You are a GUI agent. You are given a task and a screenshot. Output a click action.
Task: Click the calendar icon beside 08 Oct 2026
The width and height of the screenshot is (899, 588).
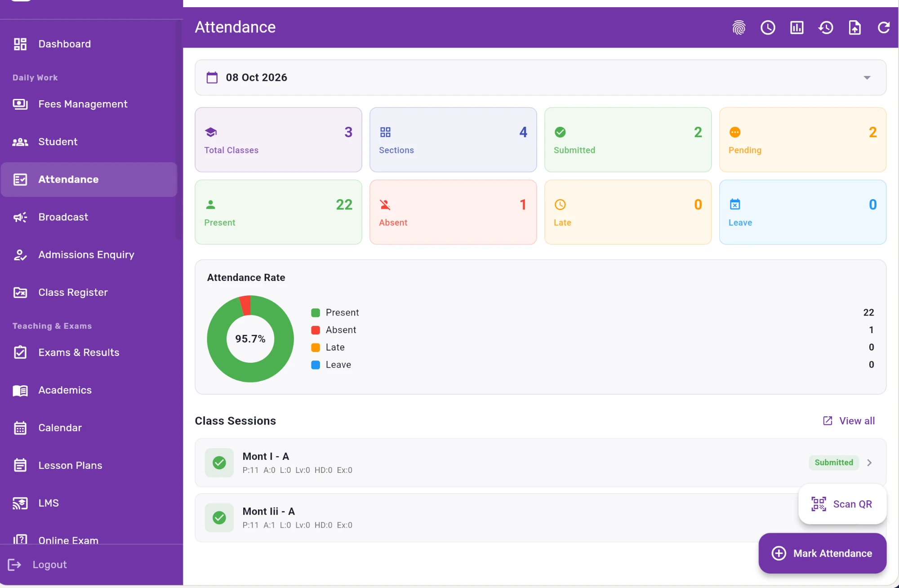[212, 77]
